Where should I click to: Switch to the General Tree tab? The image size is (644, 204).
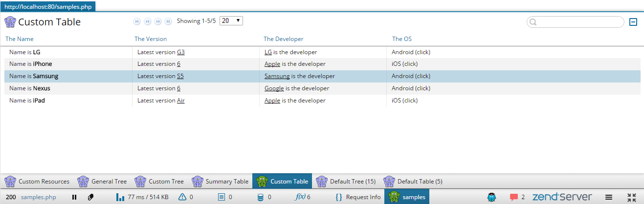coord(102,181)
